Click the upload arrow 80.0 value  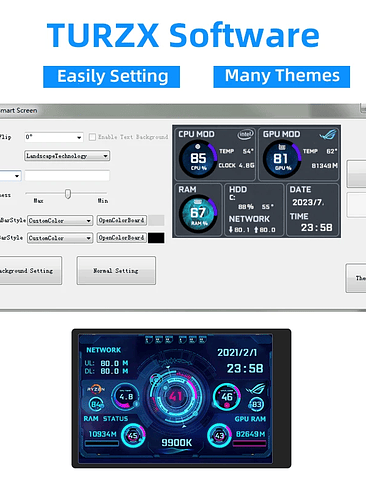tap(265, 230)
